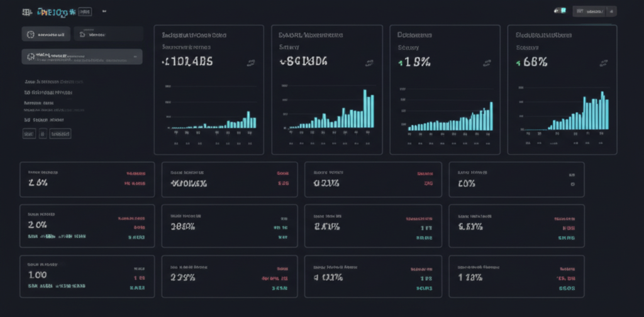Screen dimensions: 644x317
Task: Open the stat card showing 100 in the bottom-left
Action: coord(87,276)
